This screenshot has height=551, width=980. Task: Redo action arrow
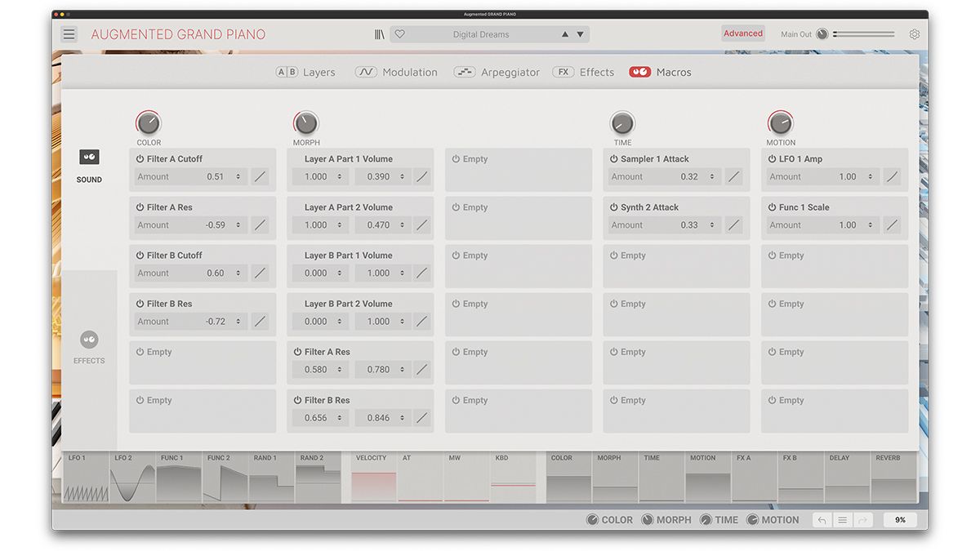pos(863,520)
